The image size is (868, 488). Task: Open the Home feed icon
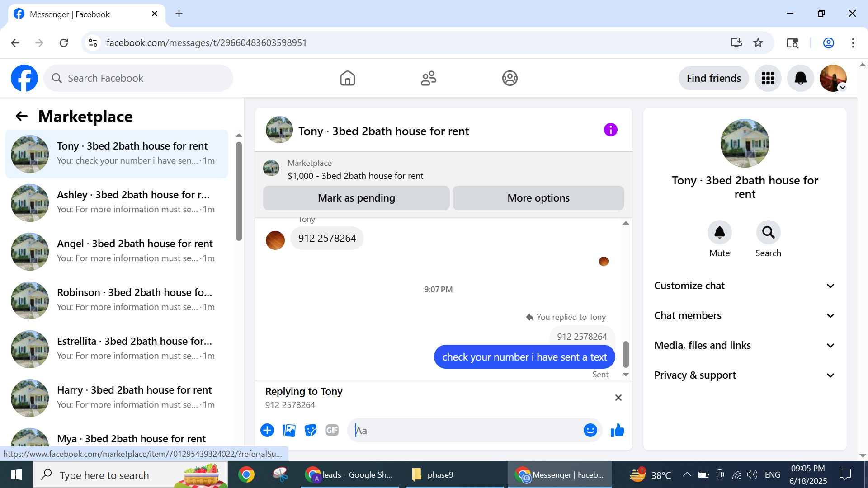click(x=347, y=78)
